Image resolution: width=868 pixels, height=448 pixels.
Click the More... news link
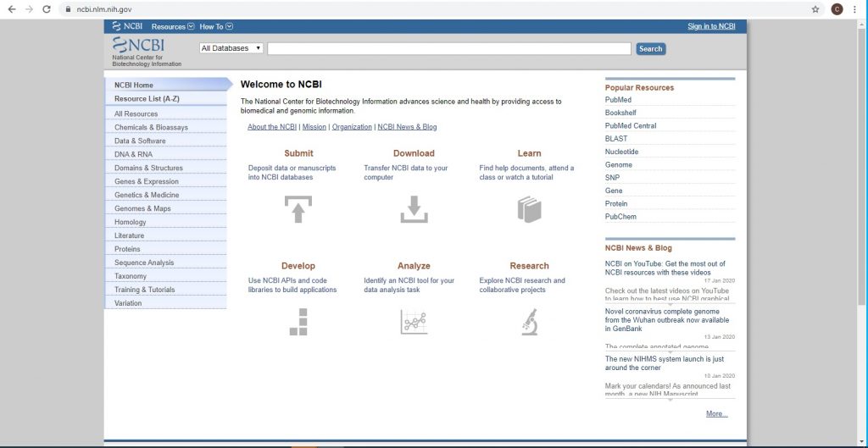tap(716, 414)
